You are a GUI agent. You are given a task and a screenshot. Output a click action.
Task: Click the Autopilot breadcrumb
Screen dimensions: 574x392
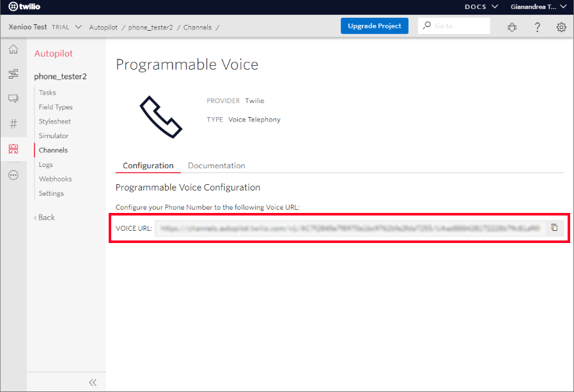(x=104, y=27)
